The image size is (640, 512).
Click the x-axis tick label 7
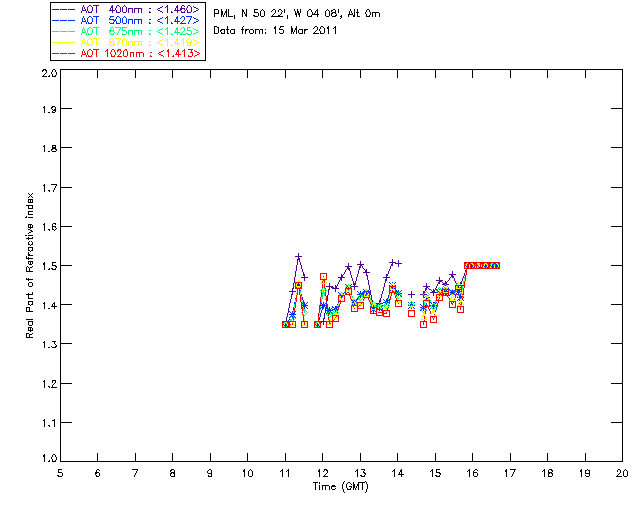135,473
